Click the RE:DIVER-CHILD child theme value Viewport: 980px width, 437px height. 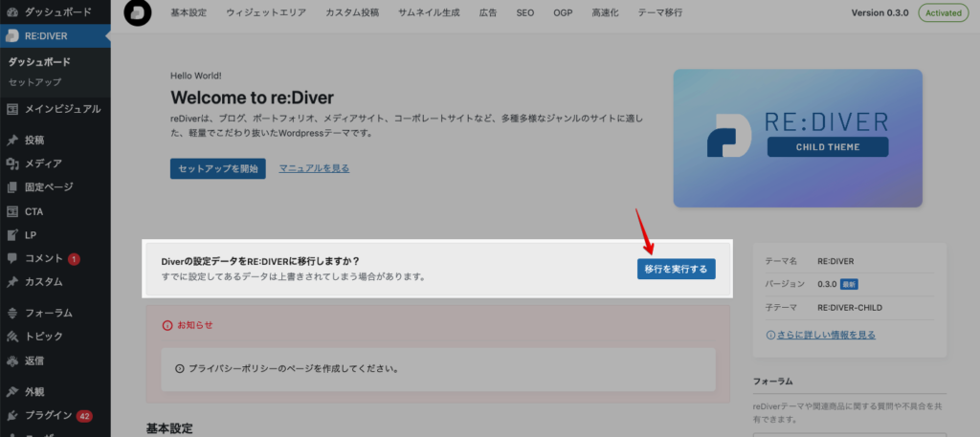point(850,308)
